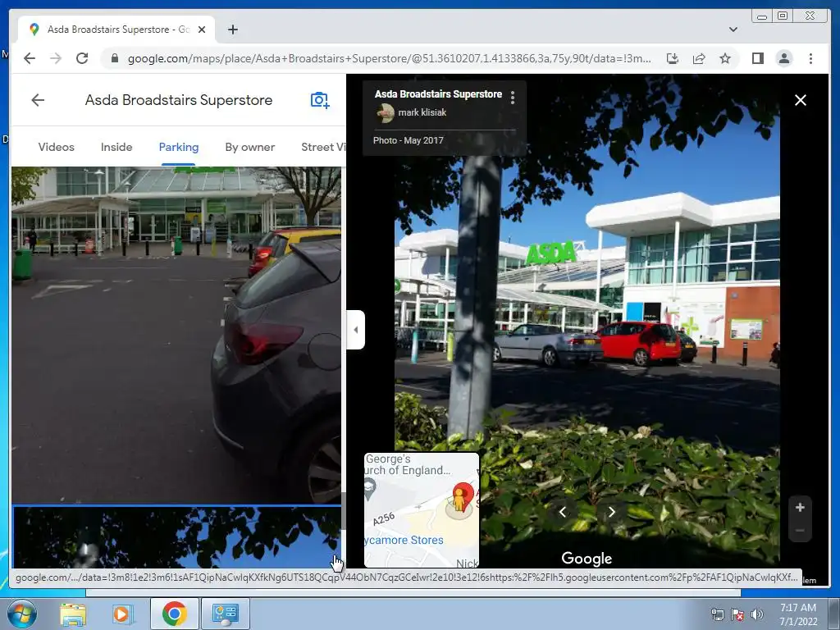Click the install app icon in address bar
Screen dimensions: 840x630
coord(673,58)
